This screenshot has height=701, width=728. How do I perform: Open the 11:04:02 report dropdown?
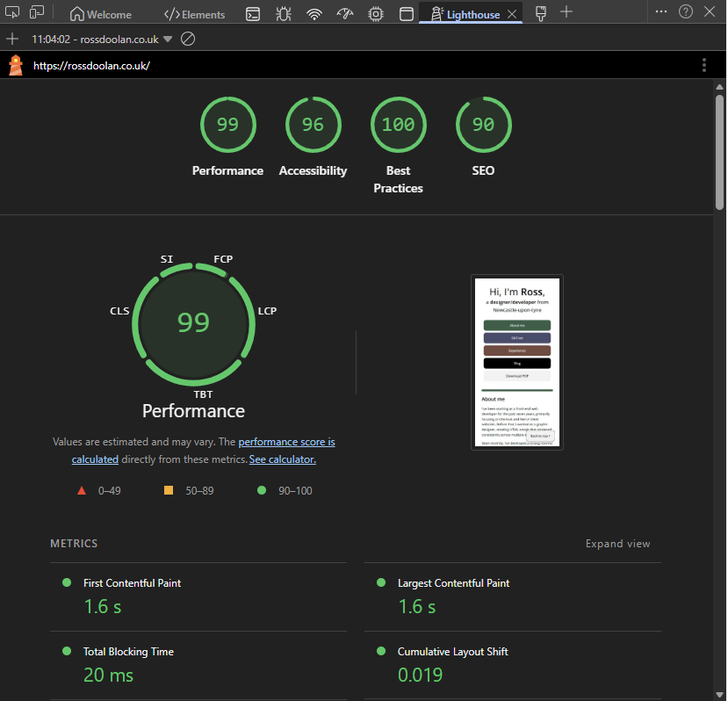[105, 39]
